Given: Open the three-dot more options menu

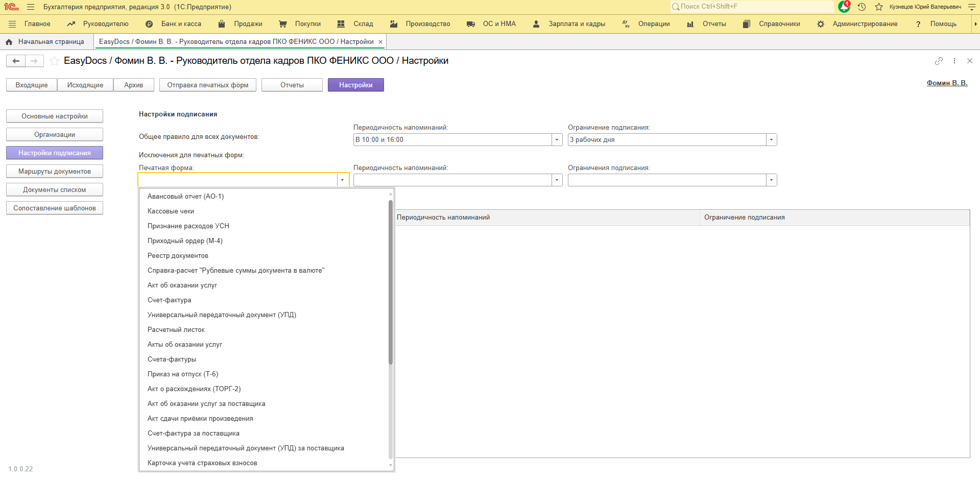Looking at the screenshot, I should [x=954, y=61].
